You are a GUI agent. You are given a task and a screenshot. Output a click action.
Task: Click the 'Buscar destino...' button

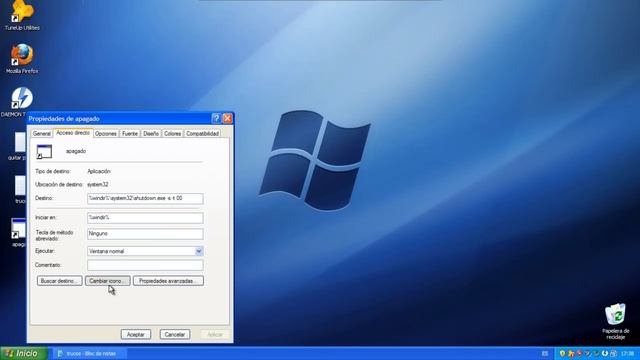(60, 281)
